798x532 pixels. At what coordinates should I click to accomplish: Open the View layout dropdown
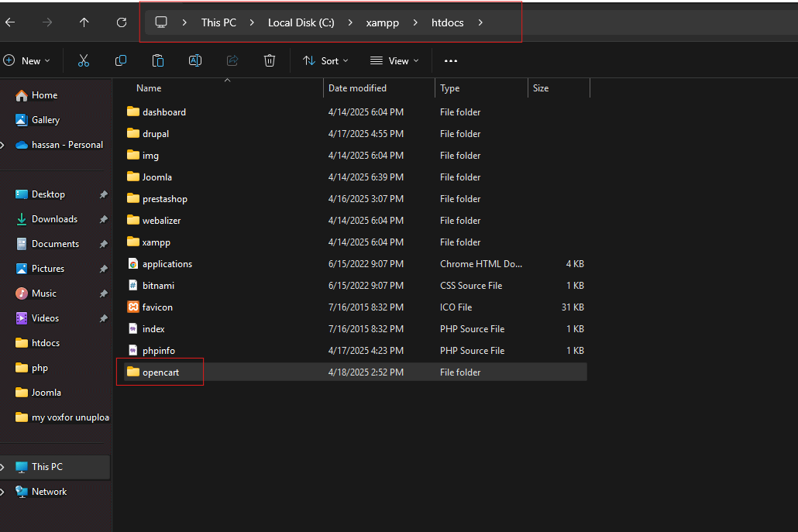pos(394,60)
